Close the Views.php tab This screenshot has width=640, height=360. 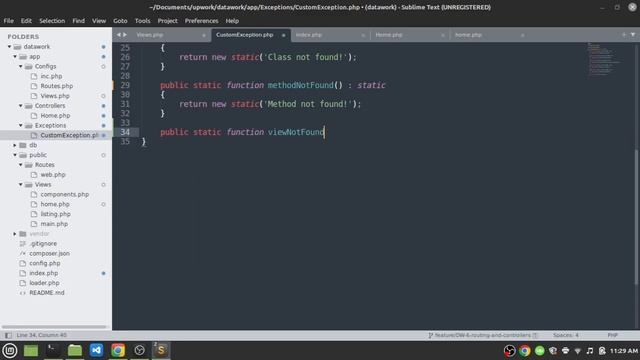(204, 35)
